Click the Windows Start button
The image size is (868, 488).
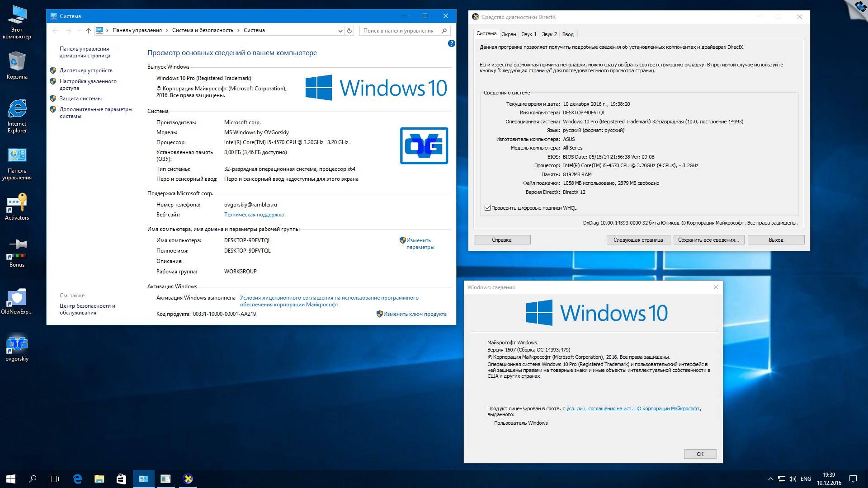tap(11, 479)
